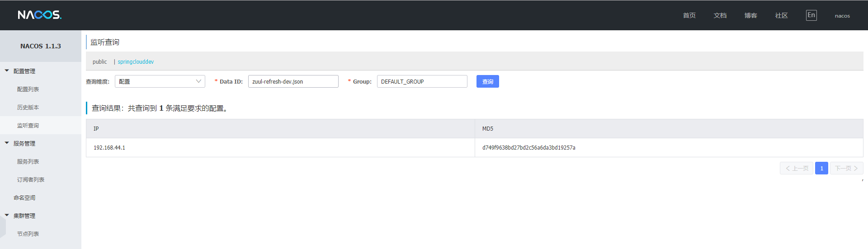
Task: Click the Data ID input field
Action: (x=293, y=81)
